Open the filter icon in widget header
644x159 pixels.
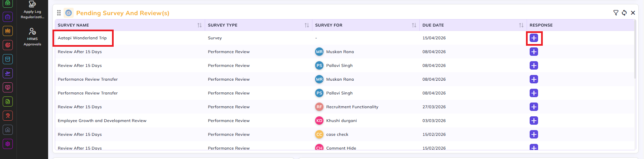point(616,13)
